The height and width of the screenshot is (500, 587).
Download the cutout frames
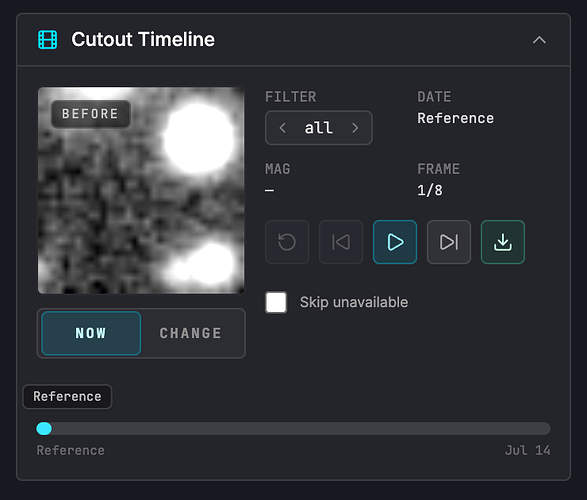(x=503, y=242)
